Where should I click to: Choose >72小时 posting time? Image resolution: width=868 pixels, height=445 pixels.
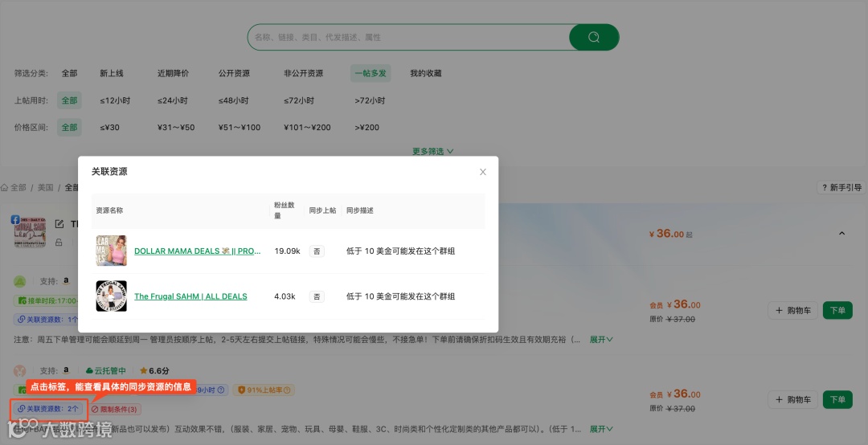pyautogui.click(x=370, y=100)
